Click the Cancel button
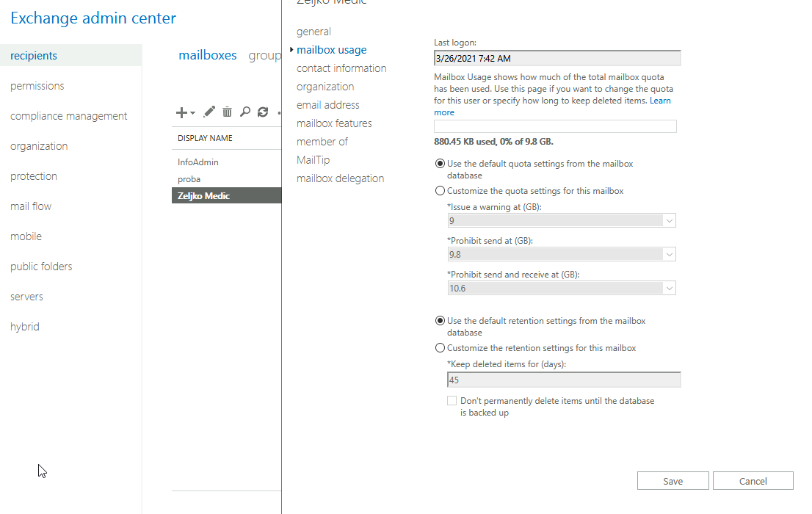Viewport: 812px width, 514px height. (753, 481)
